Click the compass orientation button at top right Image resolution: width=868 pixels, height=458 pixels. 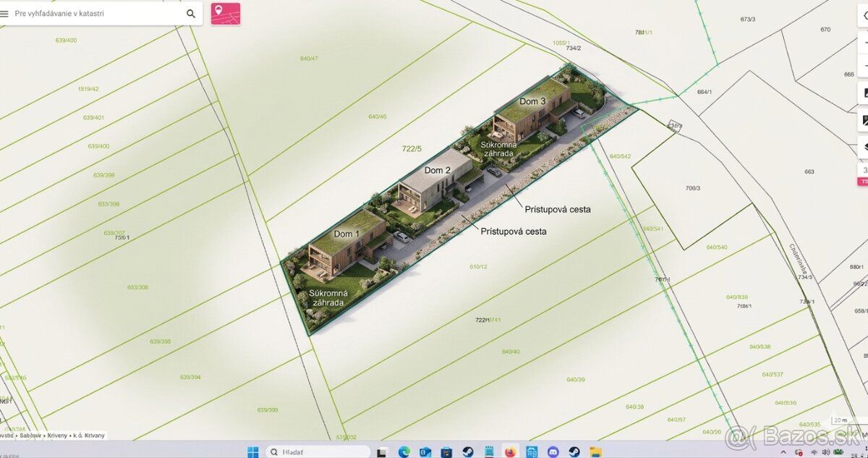click(864, 13)
